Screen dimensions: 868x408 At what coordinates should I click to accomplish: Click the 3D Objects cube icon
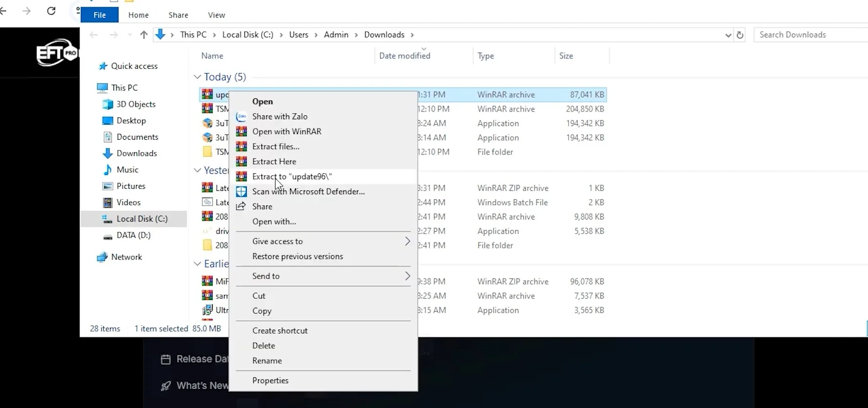108,104
